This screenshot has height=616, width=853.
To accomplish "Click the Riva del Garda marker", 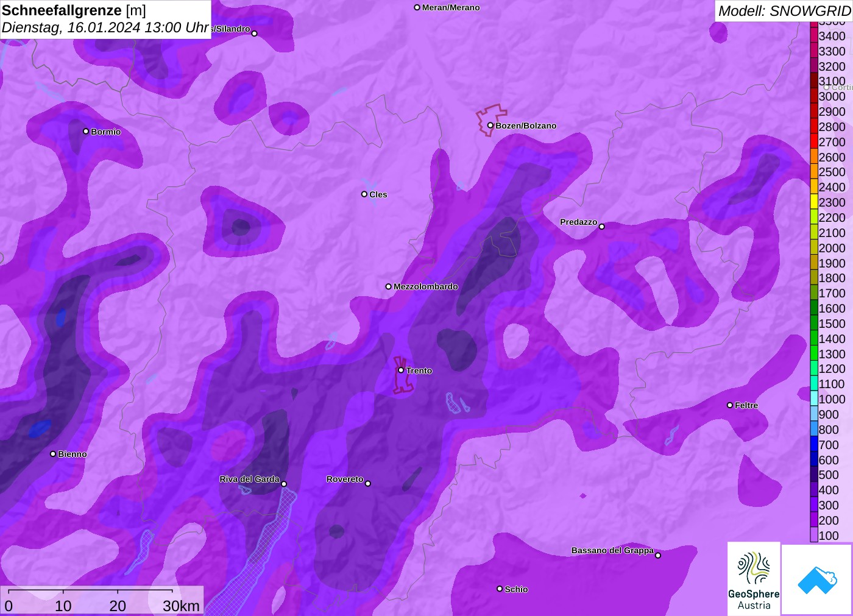I will point(284,484).
